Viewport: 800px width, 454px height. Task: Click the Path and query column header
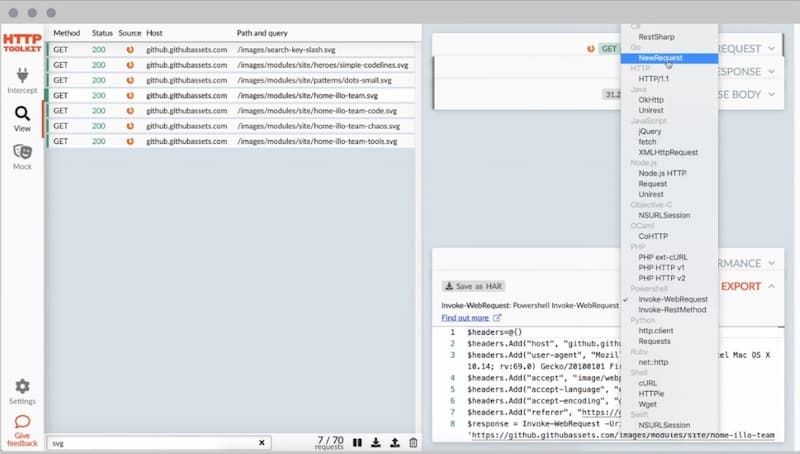[262, 33]
